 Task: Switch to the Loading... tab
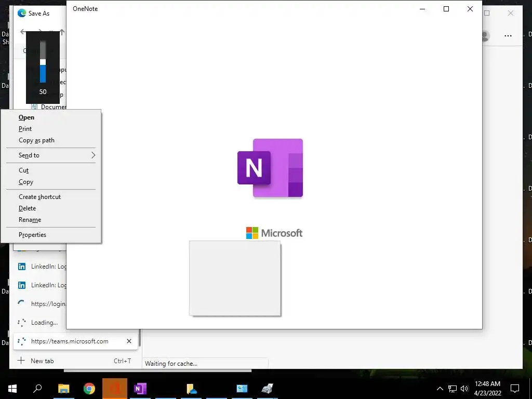40,322
